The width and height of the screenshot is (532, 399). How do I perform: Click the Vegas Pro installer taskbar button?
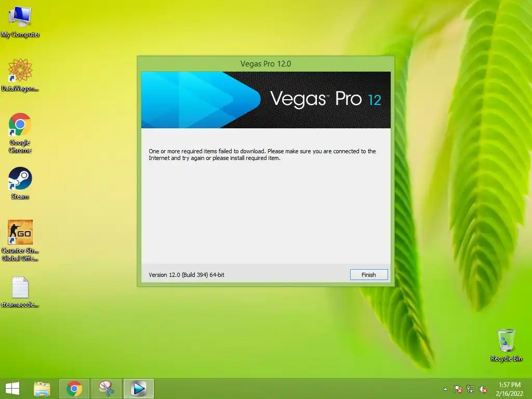tap(139, 389)
